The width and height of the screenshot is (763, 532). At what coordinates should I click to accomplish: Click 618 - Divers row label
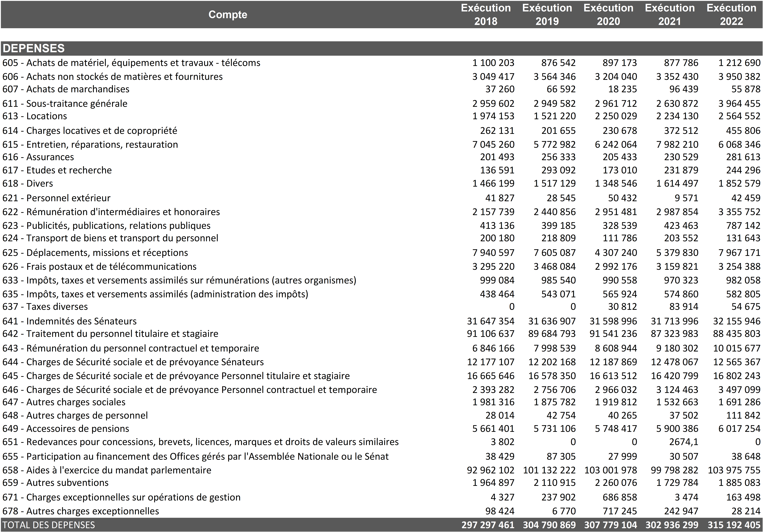28,183
